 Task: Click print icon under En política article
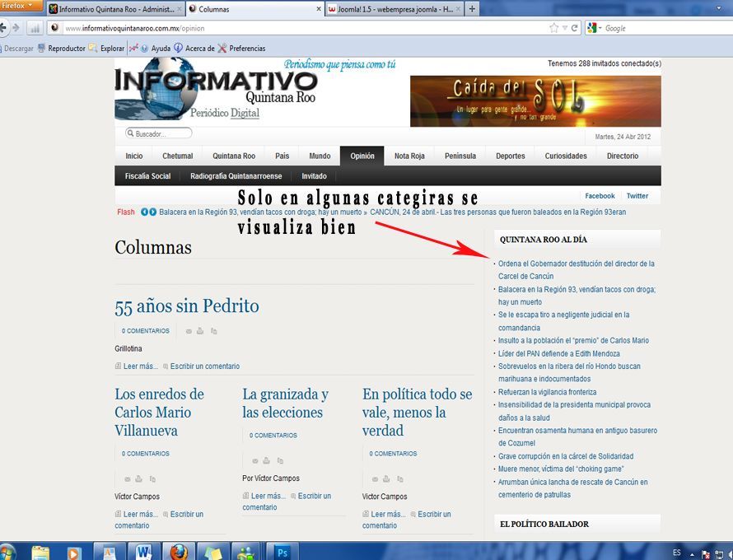coord(386,478)
